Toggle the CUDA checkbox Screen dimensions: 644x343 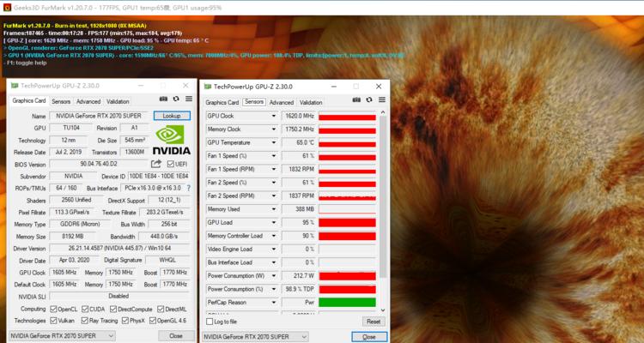click(x=85, y=309)
